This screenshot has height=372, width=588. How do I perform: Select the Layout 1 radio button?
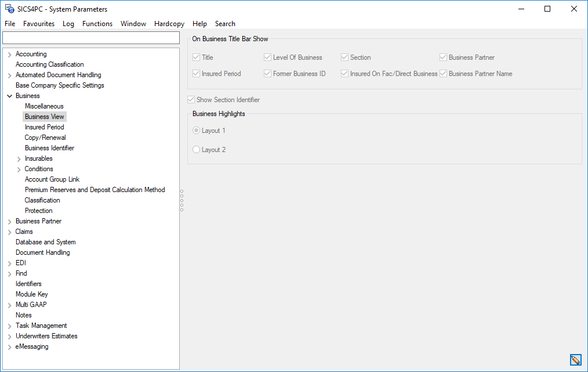tap(196, 130)
